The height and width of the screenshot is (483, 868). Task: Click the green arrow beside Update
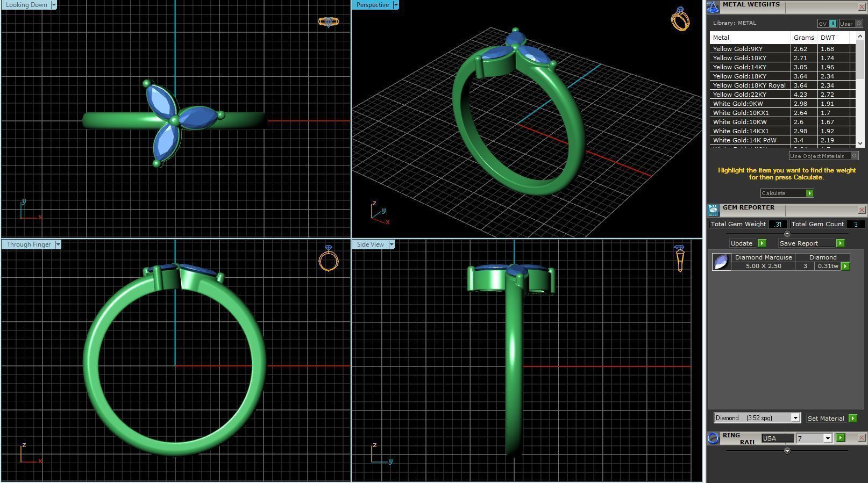[x=762, y=243]
